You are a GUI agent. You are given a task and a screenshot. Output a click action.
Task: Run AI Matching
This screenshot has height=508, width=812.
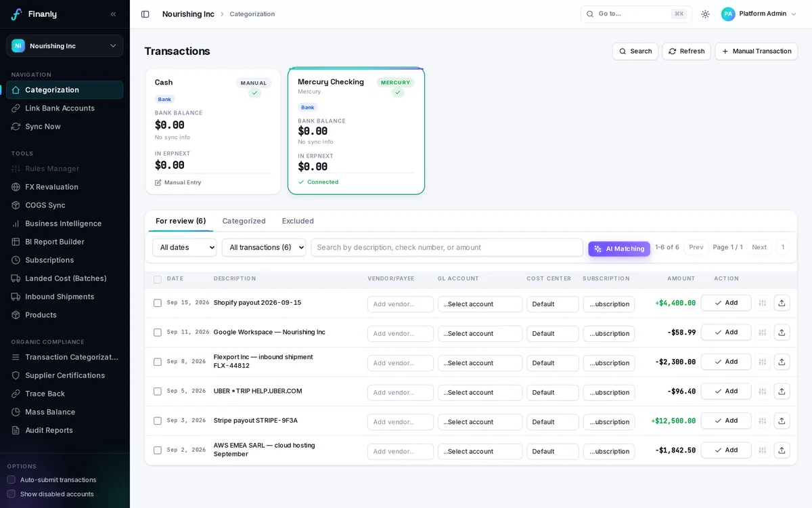pos(619,249)
